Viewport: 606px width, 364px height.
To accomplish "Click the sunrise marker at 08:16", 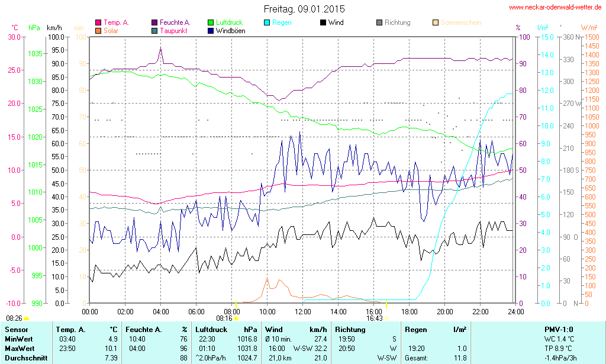I will (236, 318).
